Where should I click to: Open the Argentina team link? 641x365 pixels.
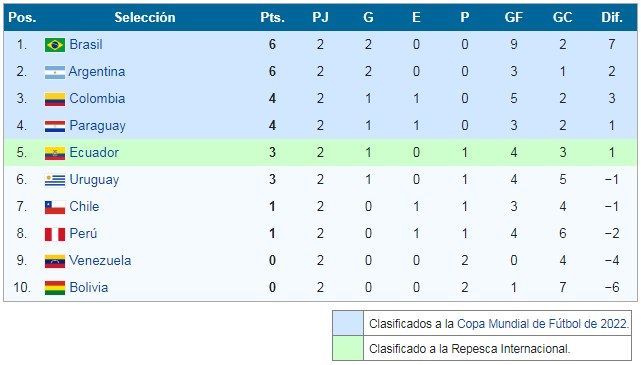tap(97, 72)
